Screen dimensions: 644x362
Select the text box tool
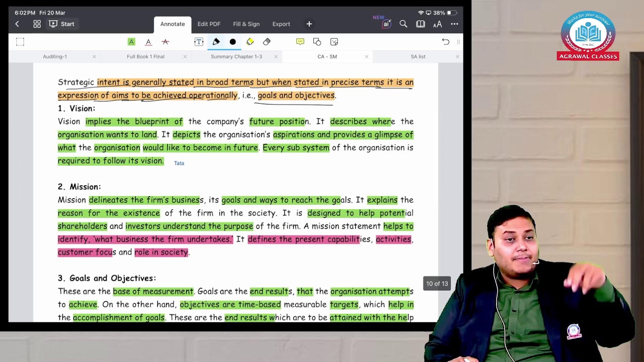(x=199, y=42)
